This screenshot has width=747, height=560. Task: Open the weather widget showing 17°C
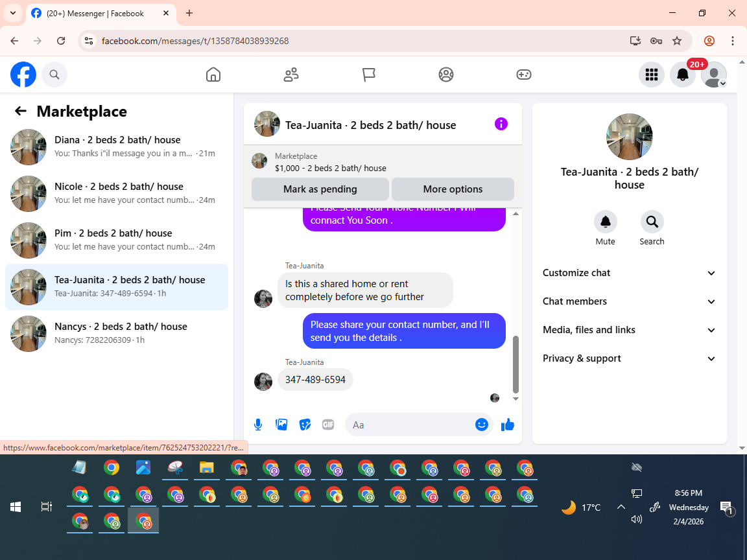(x=581, y=507)
